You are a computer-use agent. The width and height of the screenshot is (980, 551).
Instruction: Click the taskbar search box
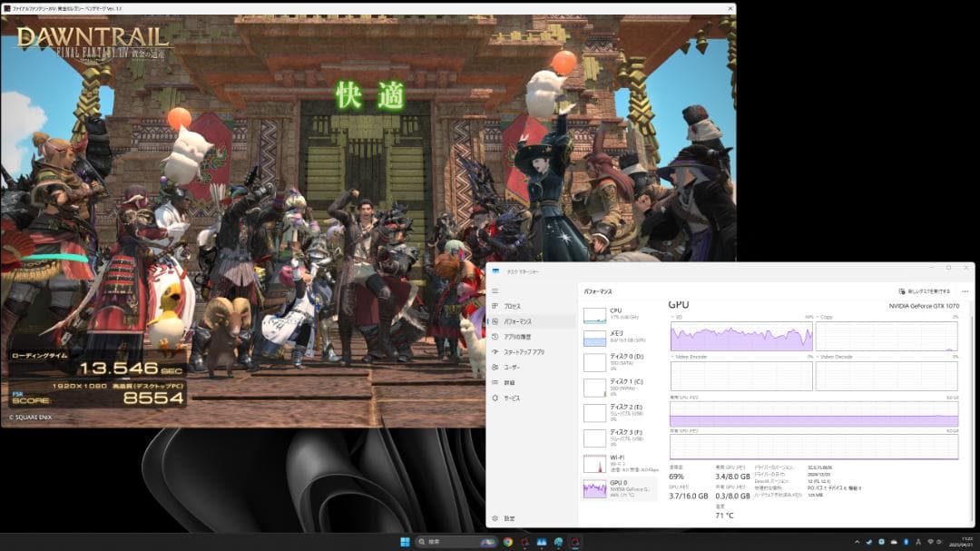point(454,542)
